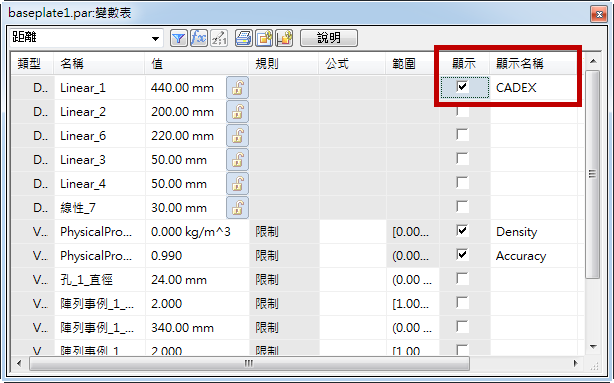Viewport: 614px width, 383px height.
Task: Click the horizontal scrollbar left arrow
Action: click(19, 363)
